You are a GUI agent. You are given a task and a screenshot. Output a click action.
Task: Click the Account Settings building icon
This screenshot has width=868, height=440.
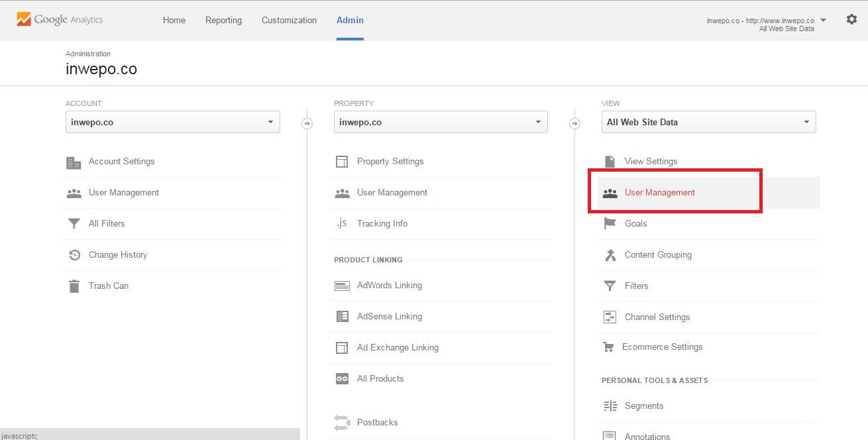coord(74,162)
